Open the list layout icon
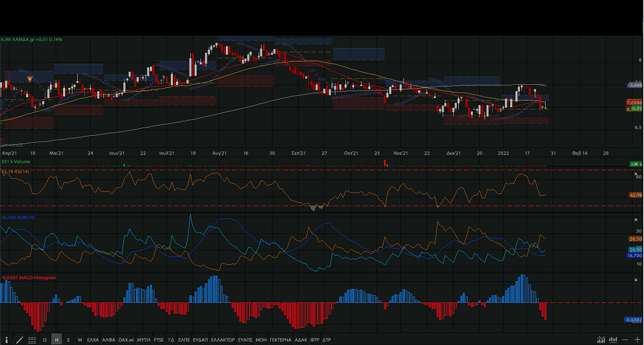The width and height of the screenshot is (644, 345). pyautogui.click(x=32, y=340)
